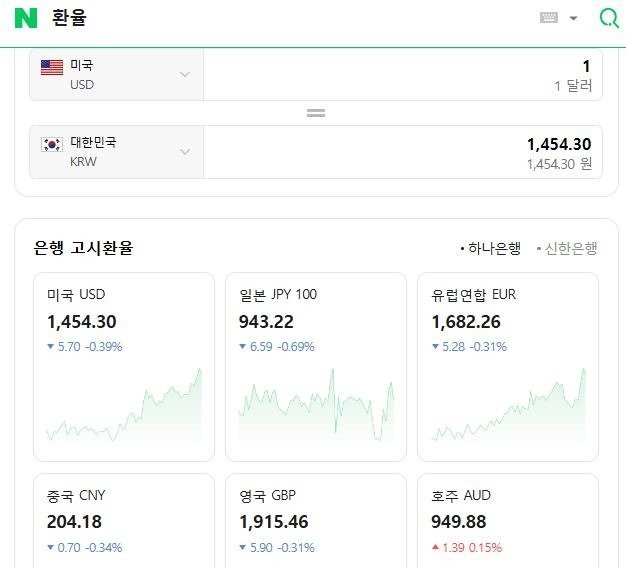Click the green Naver N logo
The width and height of the screenshot is (626, 568).
click(27, 18)
